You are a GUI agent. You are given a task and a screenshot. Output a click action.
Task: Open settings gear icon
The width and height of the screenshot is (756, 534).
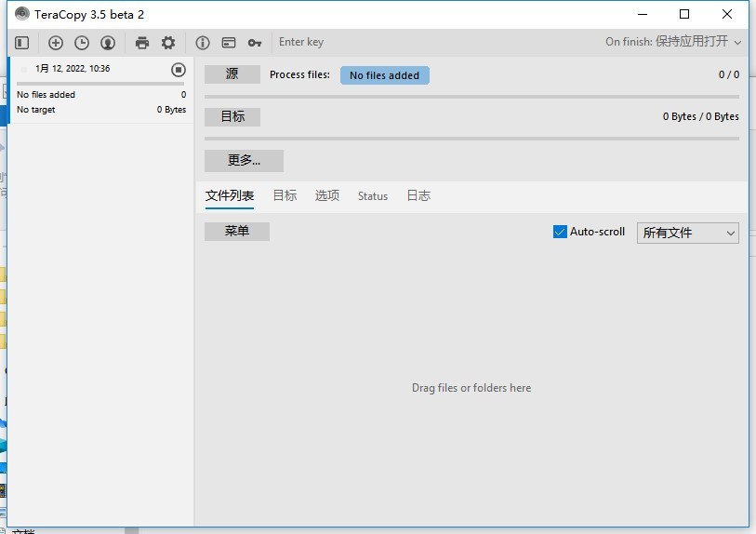pyautogui.click(x=168, y=43)
